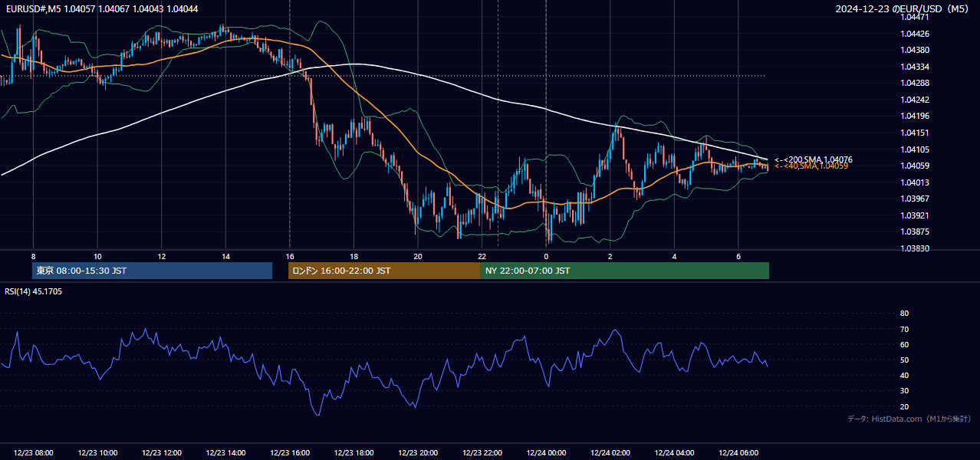Click the 12/23 20:00 date label

pyautogui.click(x=418, y=453)
